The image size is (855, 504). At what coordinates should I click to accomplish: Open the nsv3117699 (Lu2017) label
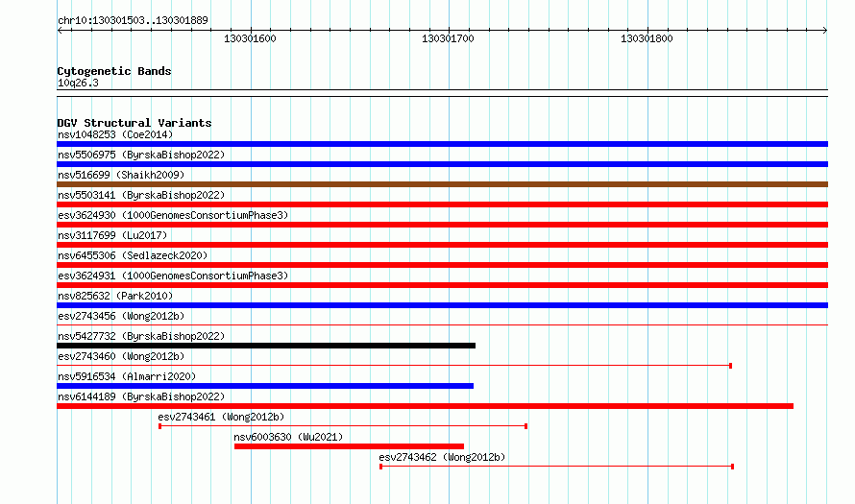pos(112,235)
